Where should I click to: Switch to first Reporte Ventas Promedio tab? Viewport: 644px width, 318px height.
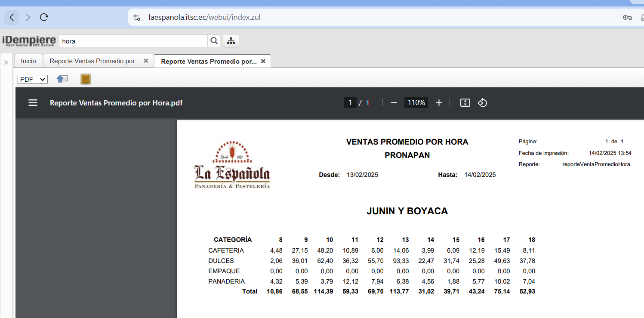click(94, 61)
